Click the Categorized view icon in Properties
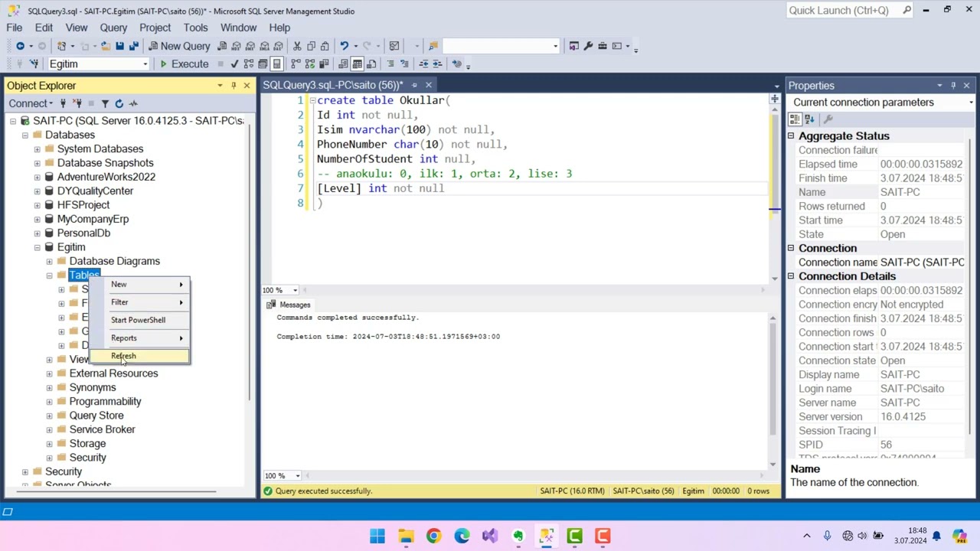 (795, 119)
